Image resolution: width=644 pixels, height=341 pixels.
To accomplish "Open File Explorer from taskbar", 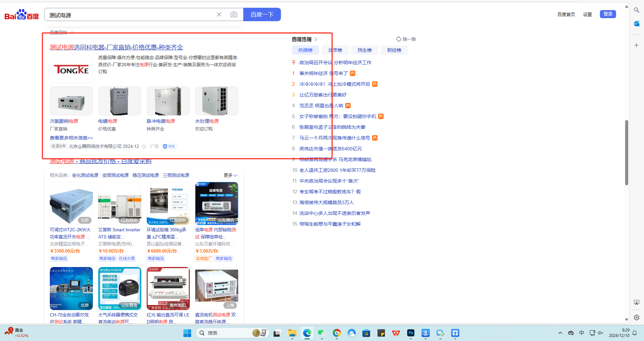I will [x=292, y=333].
